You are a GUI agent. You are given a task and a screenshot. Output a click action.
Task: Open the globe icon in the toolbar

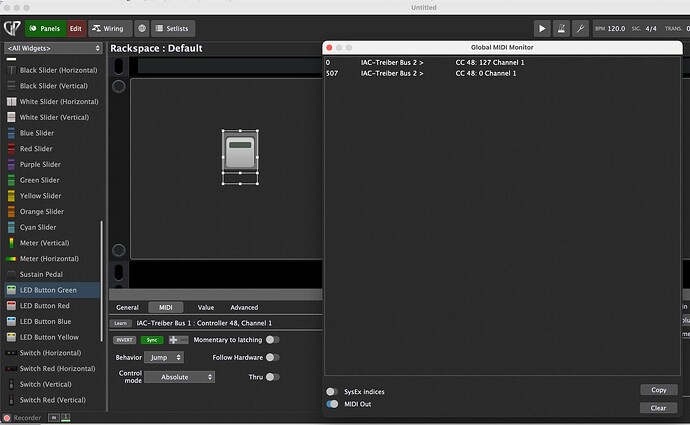point(142,28)
